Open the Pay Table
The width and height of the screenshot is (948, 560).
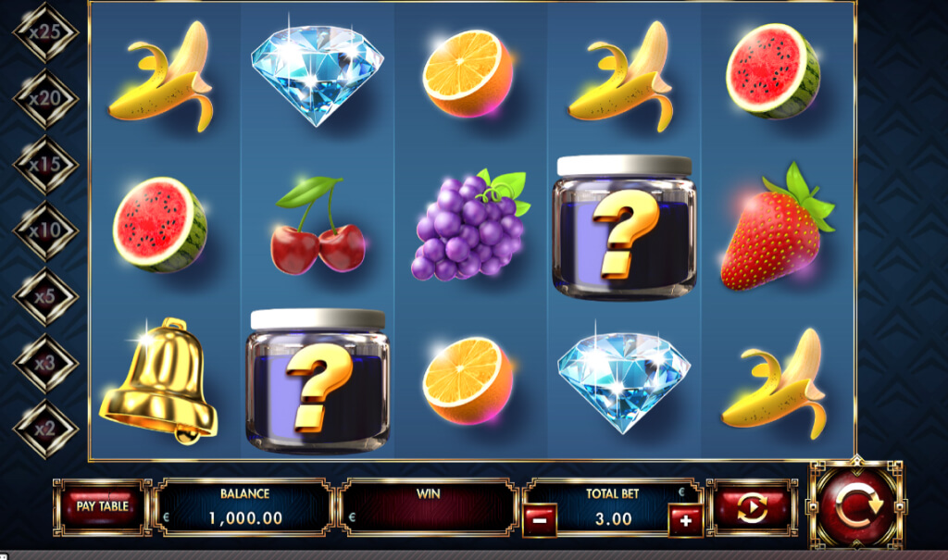click(x=102, y=507)
